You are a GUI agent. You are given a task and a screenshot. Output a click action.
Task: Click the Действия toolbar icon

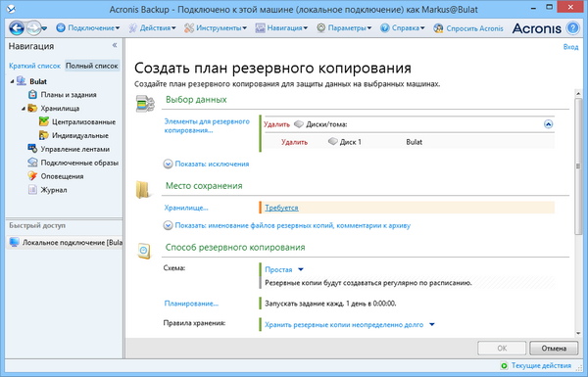[x=132, y=28]
